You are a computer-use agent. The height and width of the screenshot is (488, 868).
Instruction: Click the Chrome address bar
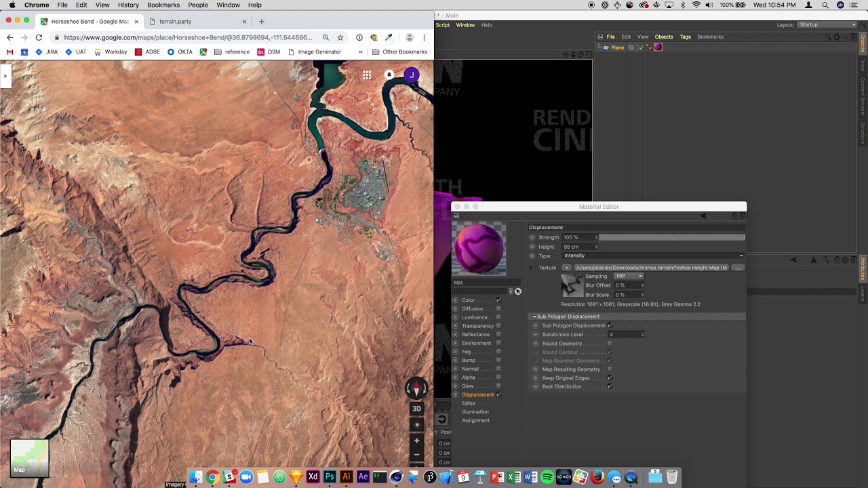[x=189, y=37]
